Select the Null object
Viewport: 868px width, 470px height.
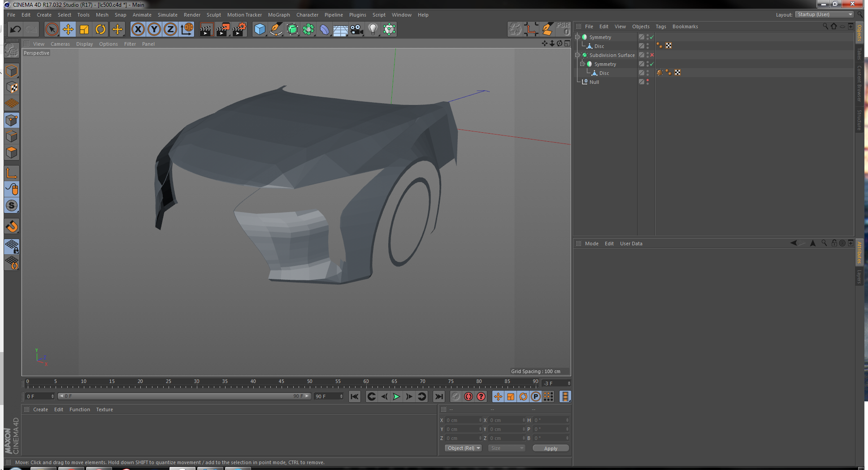point(594,82)
